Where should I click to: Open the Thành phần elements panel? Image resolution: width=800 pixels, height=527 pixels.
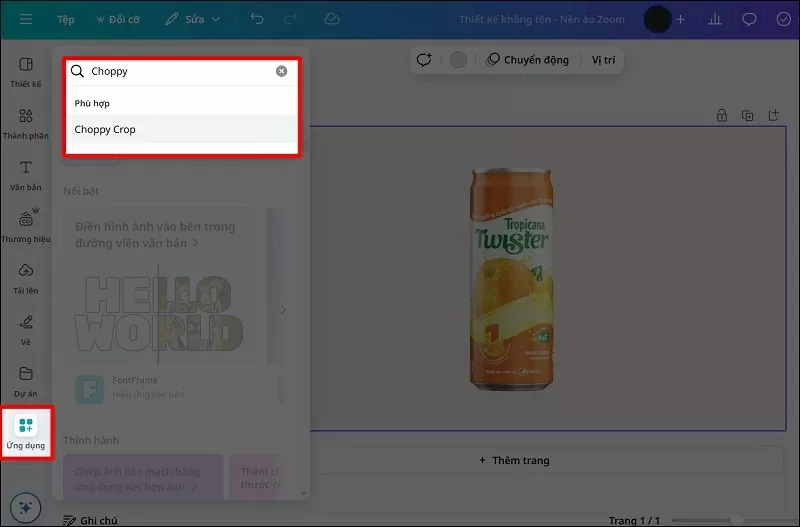[26, 122]
